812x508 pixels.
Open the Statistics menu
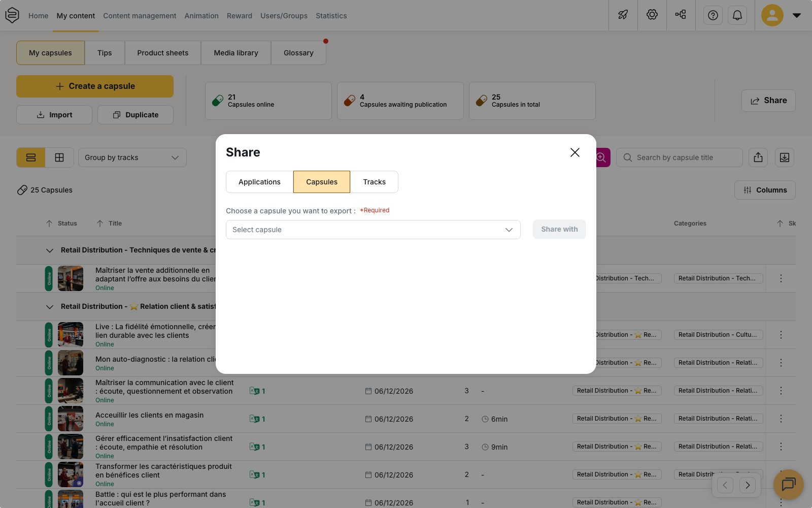331,16
